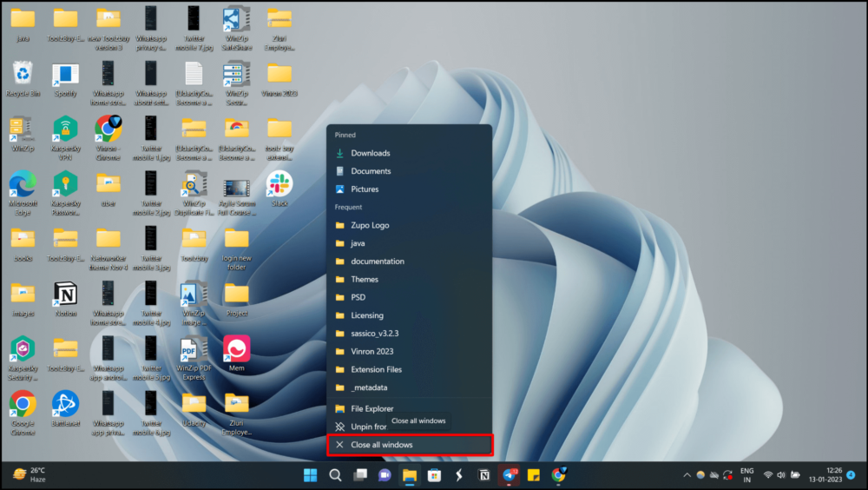868x490 pixels.
Task: Select the toolz bay extension folder
Action: (279, 138)
